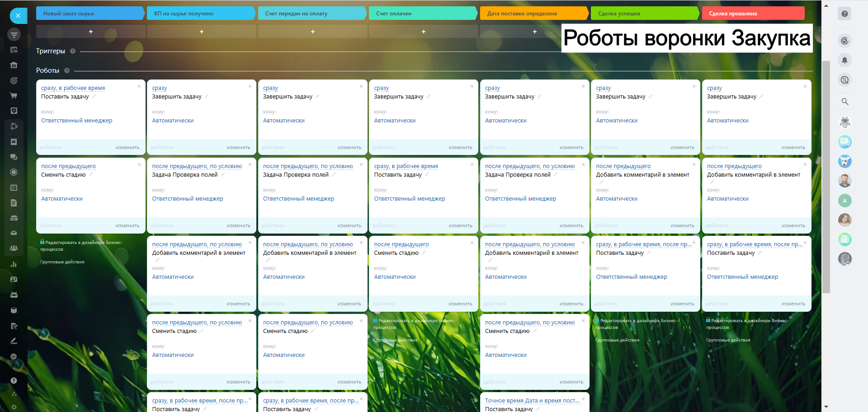Viewport: 868px width, 412px height.
Task: Click 'Групповые действия' under Сделка провалена
Action: pos(728,340)
